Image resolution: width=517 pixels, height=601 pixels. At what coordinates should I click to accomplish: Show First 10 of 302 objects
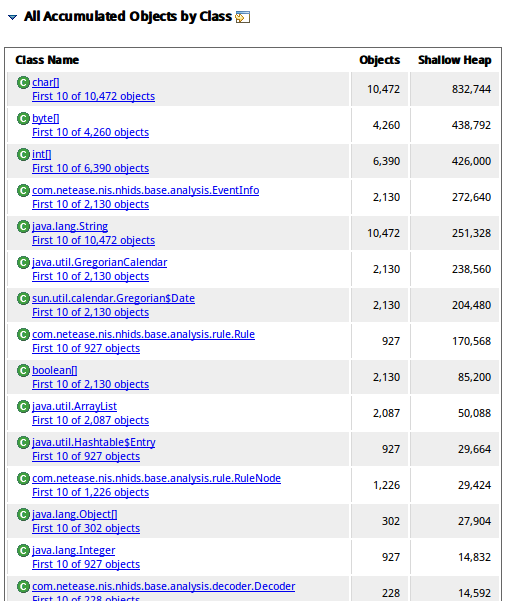pyautogui.click(x=86, y=529)
